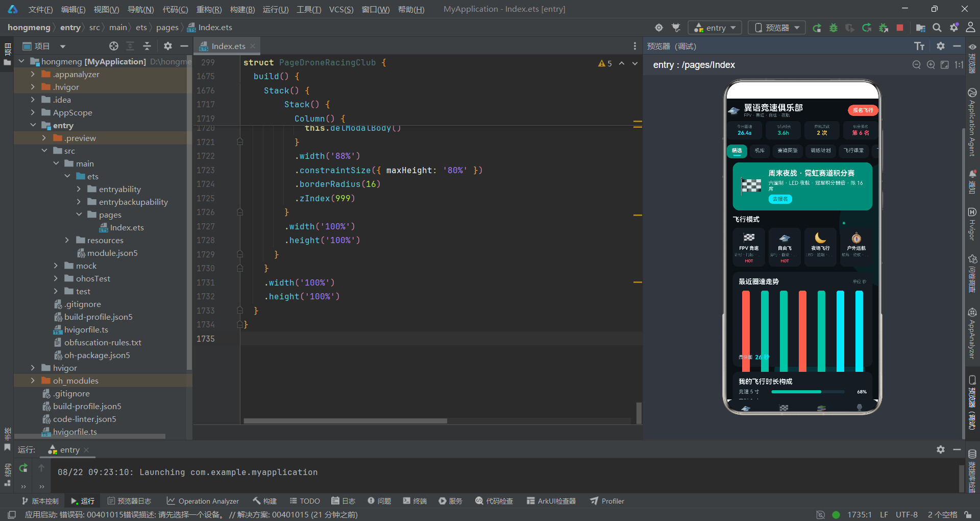Click the green reload icon left of attach debugger
The image size is (980, 521).
point(867,28)
